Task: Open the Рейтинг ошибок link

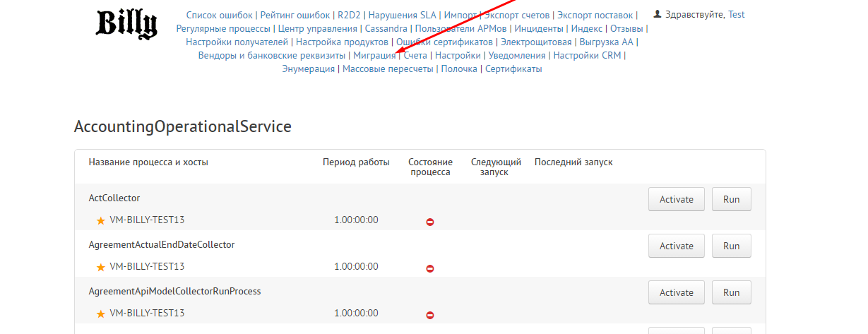Action: point(295,15)
